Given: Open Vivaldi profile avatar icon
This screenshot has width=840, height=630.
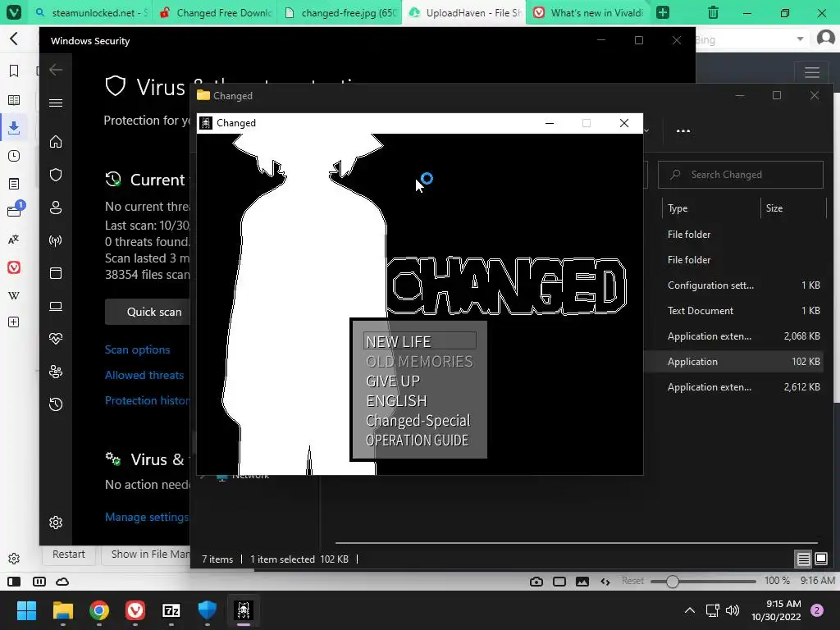Looking at the screenshot, I should [x=825, y=39].
